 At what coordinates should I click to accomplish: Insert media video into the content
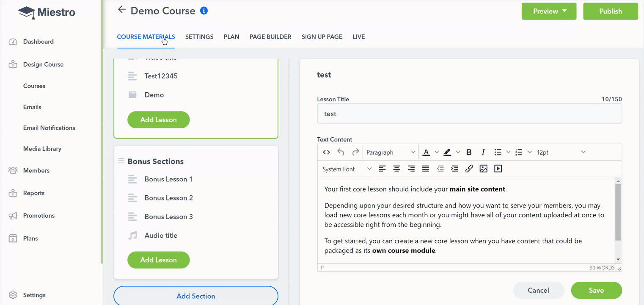tap(498, 169)
